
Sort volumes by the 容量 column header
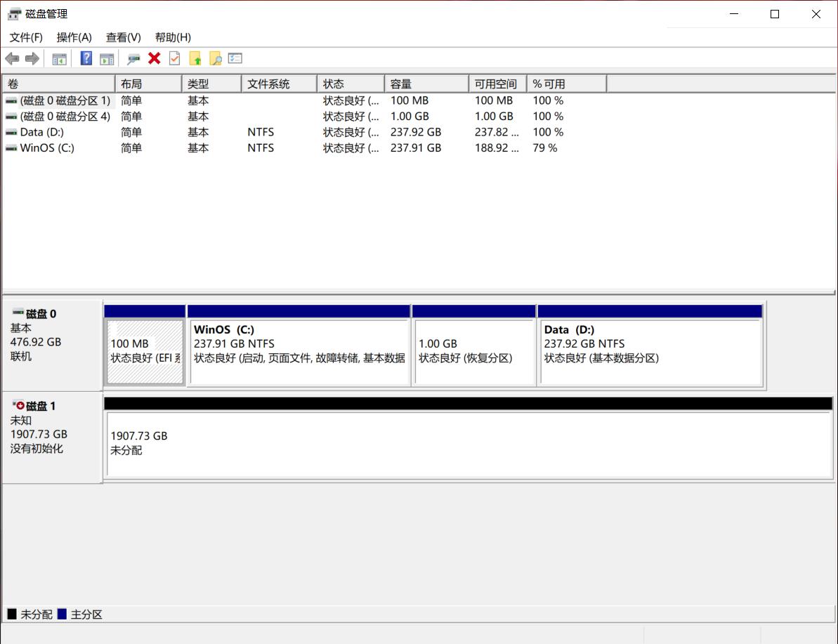point(426,84)
